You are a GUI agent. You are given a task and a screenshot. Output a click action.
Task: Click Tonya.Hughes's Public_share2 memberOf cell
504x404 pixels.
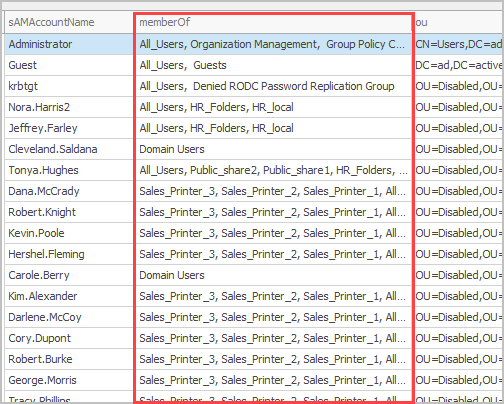(273, 170)
